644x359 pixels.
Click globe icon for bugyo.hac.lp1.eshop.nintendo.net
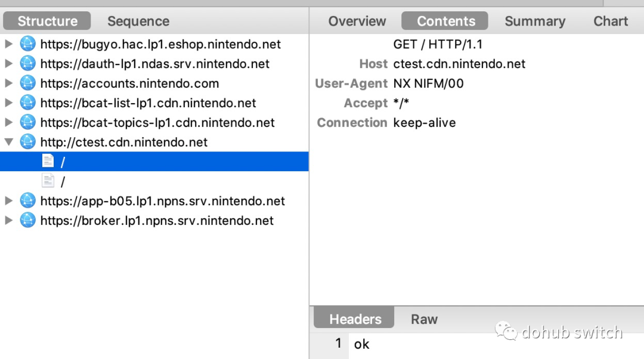point(27,44)
